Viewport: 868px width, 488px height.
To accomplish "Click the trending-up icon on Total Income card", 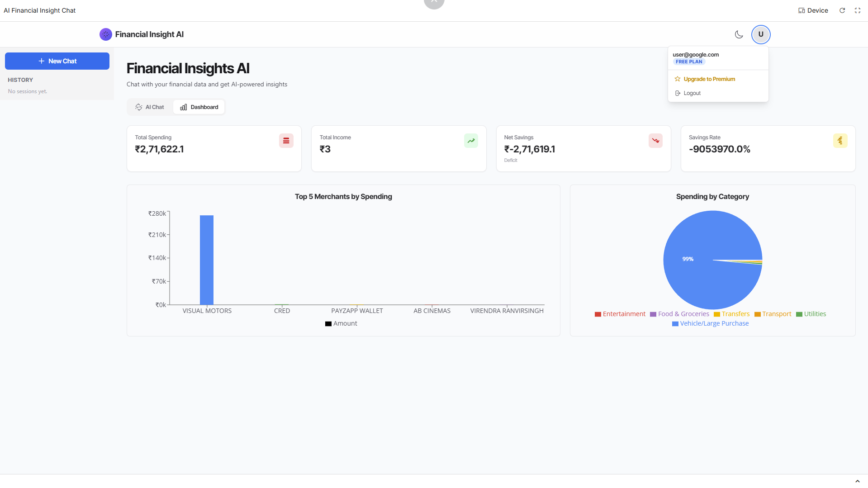I will 470,140.
